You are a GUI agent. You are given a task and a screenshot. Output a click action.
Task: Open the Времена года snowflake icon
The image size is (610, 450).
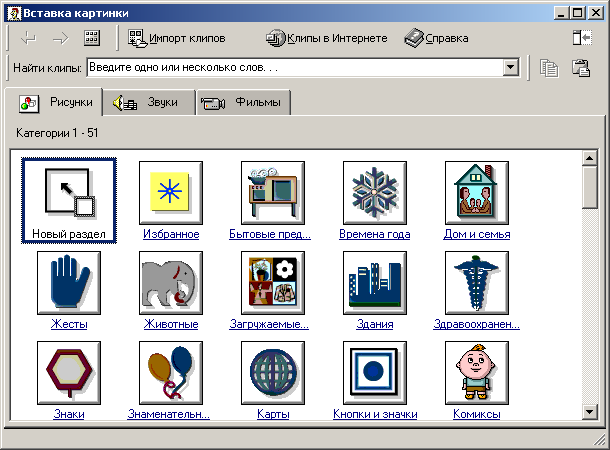pyautogui.click(x=375, y=193)
